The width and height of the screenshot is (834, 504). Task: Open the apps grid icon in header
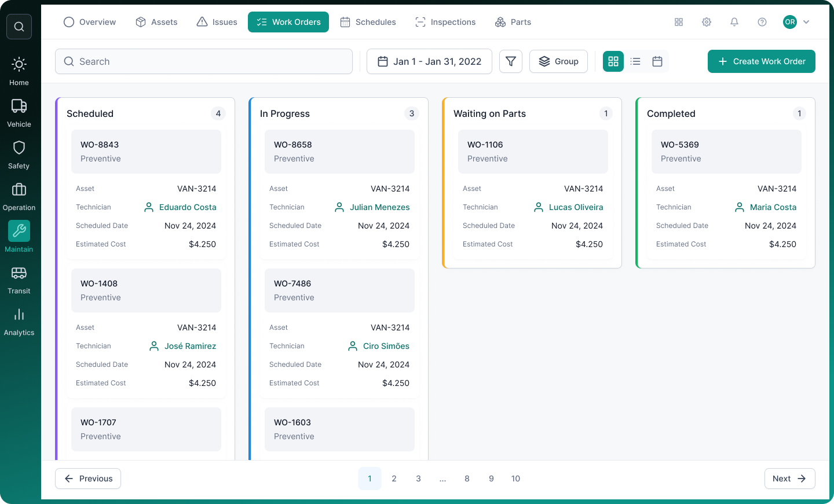[679, 22]
